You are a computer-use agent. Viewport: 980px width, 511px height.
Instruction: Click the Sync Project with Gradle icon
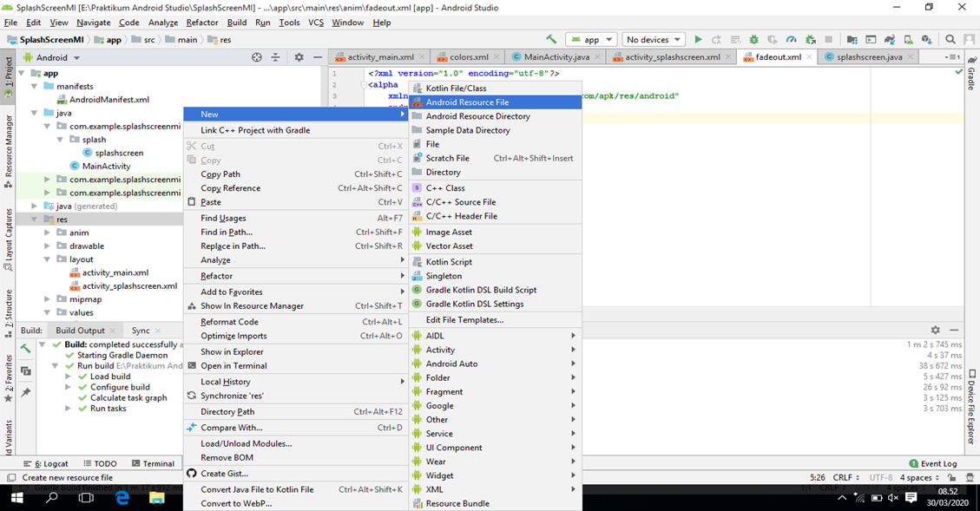click(x=890, y=39)
